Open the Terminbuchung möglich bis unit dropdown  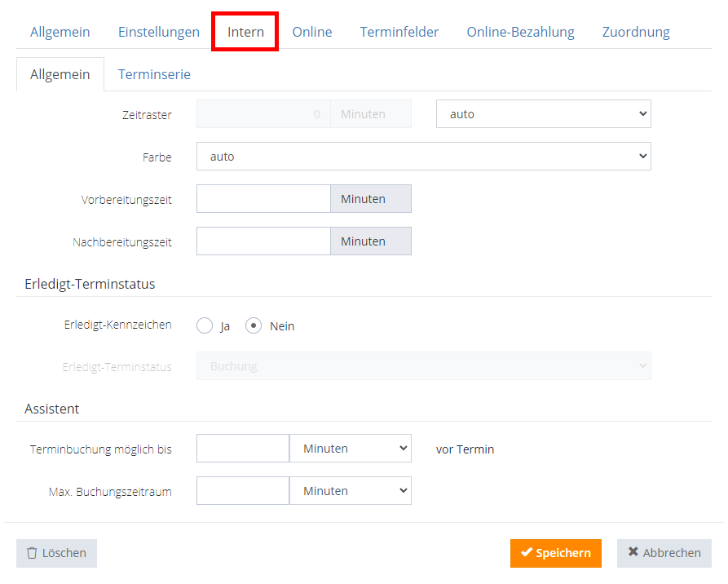tap(351, 449)
